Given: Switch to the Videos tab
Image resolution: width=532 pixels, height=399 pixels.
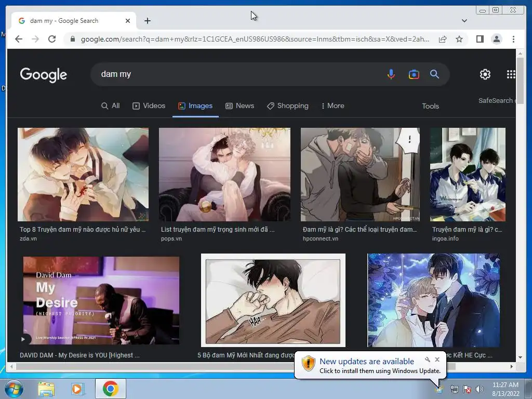Looking at the screenshot, I should [149, 106].
